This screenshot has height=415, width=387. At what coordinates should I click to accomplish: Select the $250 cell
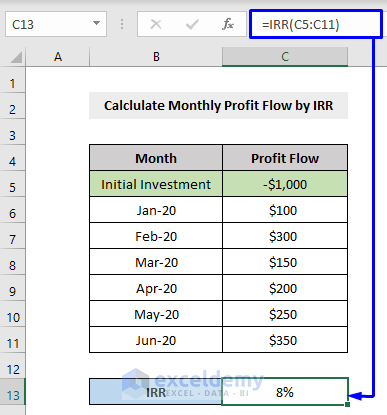(x=285, y=314)
